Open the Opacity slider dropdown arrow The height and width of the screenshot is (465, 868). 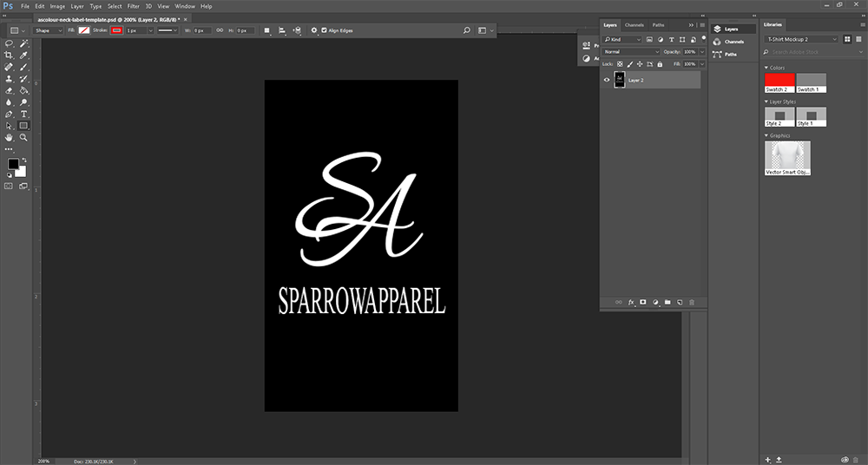(702, 51)
